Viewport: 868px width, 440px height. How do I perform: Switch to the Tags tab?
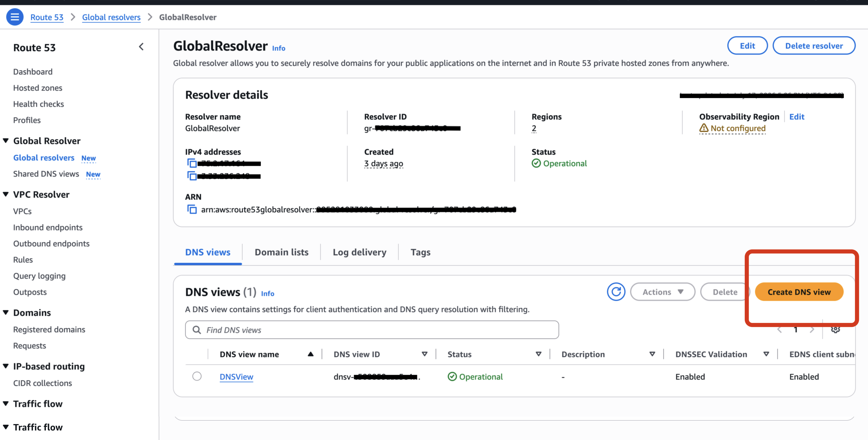click(x=420, y=252)
